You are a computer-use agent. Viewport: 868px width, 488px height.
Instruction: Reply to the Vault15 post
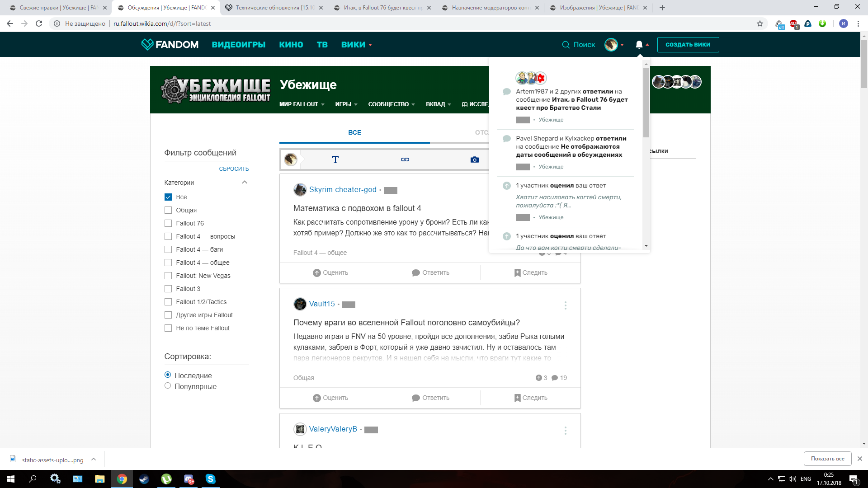tap(430, 398)
